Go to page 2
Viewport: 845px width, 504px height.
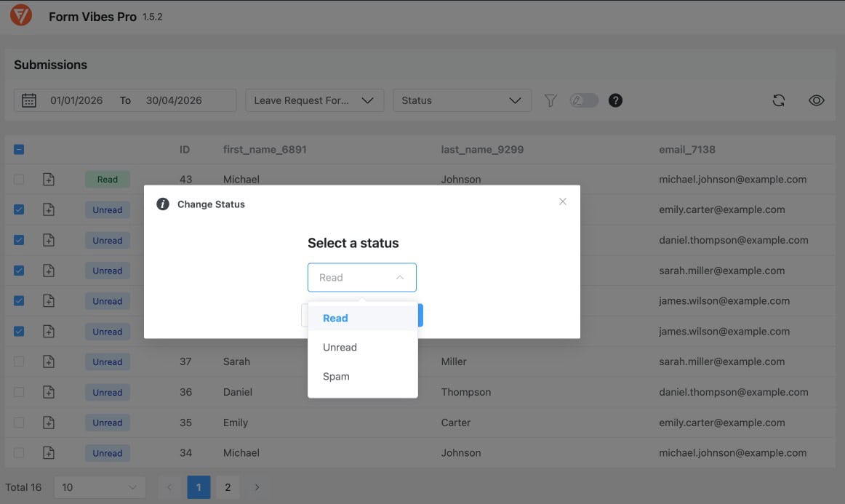pyautogui.click(x=228, y=487)
